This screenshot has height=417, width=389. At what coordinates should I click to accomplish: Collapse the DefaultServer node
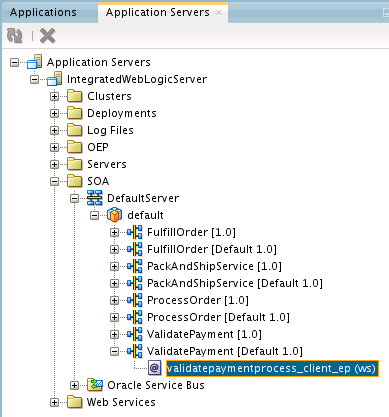point(74,198)
